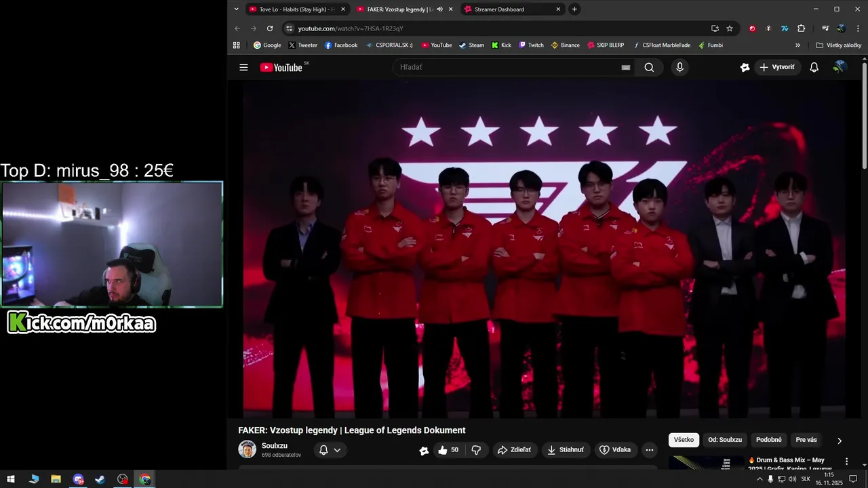This screenshot has width=868, height=488.
Task: Show hidden system tray icons chevron
Action: 759,479
